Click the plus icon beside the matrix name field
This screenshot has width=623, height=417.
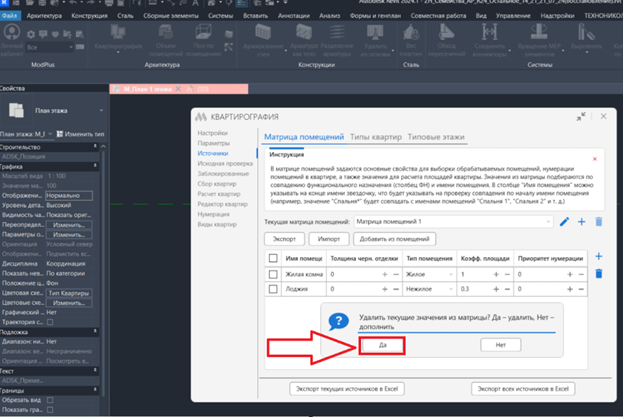(581, 222)
